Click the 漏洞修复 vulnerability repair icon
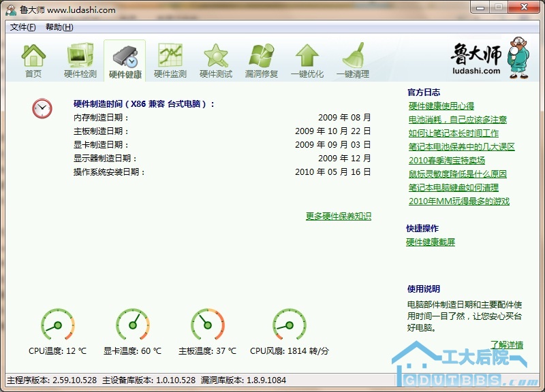The image size is (545, 392). pos(262,60)
